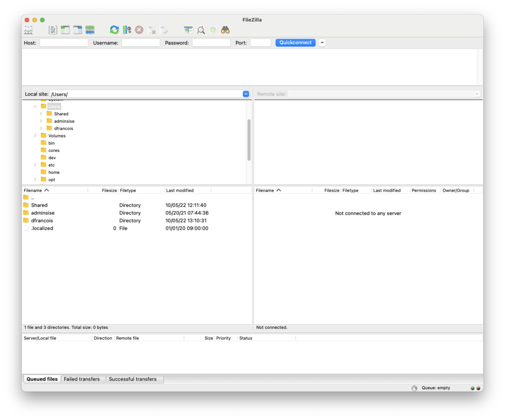Image resolution: width=505 pixels, height=420 pixels.
Task: Click the disconnect from server icon
Action: tap(151, 30)
